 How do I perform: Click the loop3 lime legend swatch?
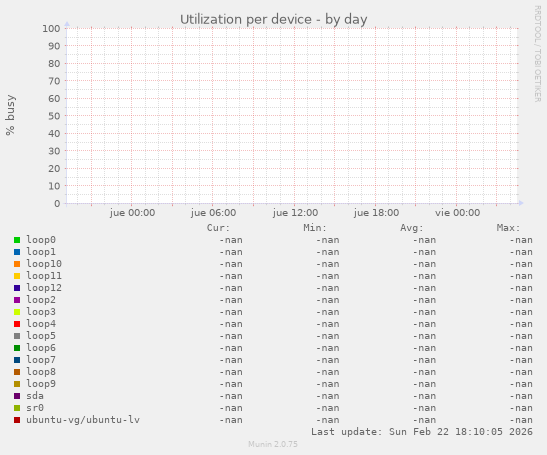[17, 312]
